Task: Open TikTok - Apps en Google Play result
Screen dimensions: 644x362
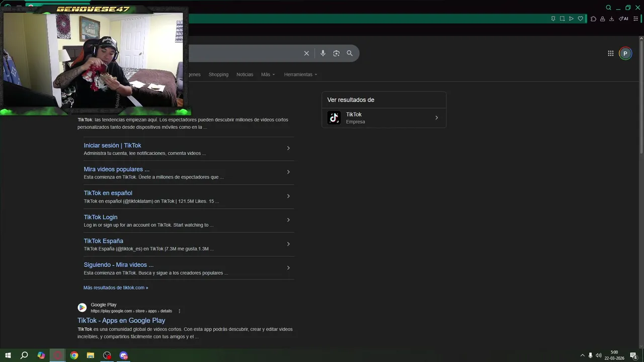Action: [121, 320]
